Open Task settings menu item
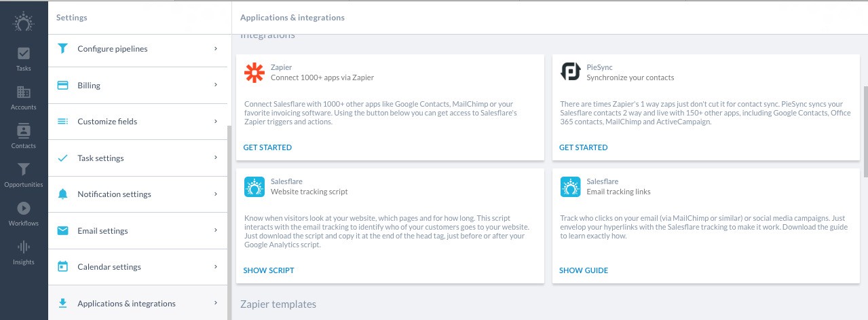The image size is (868, 320). click(x=138, y=158)
